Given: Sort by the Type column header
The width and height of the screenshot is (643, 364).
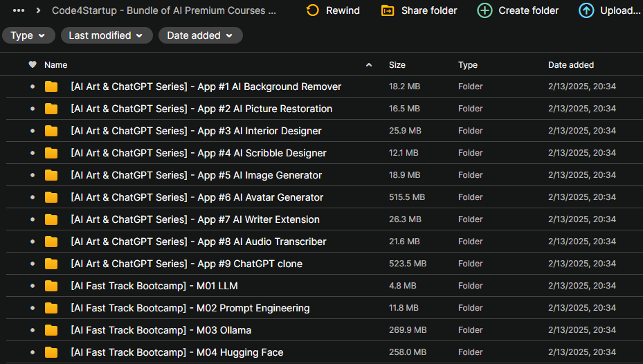Looking at the screenshot, I should pos(468,65).
